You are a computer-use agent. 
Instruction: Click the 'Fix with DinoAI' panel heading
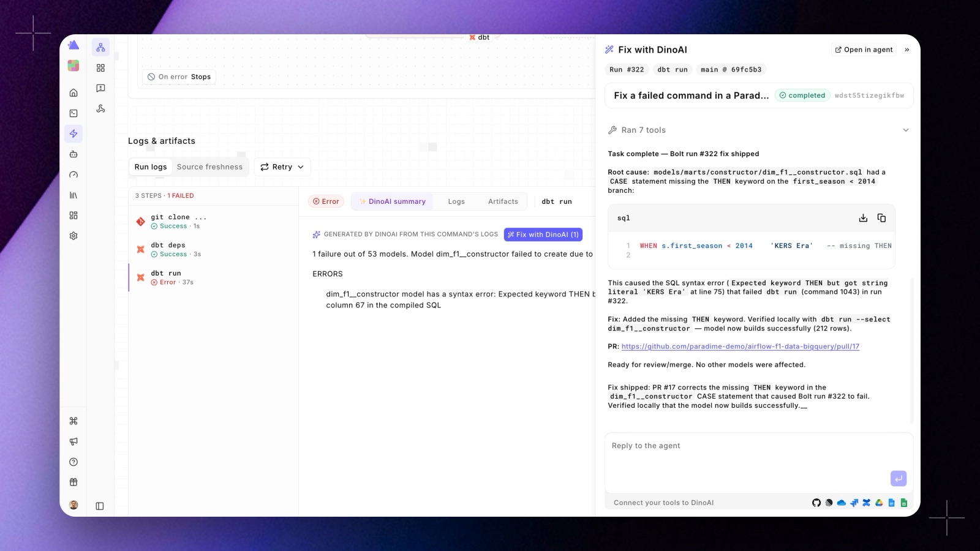(x=652, y=50)
